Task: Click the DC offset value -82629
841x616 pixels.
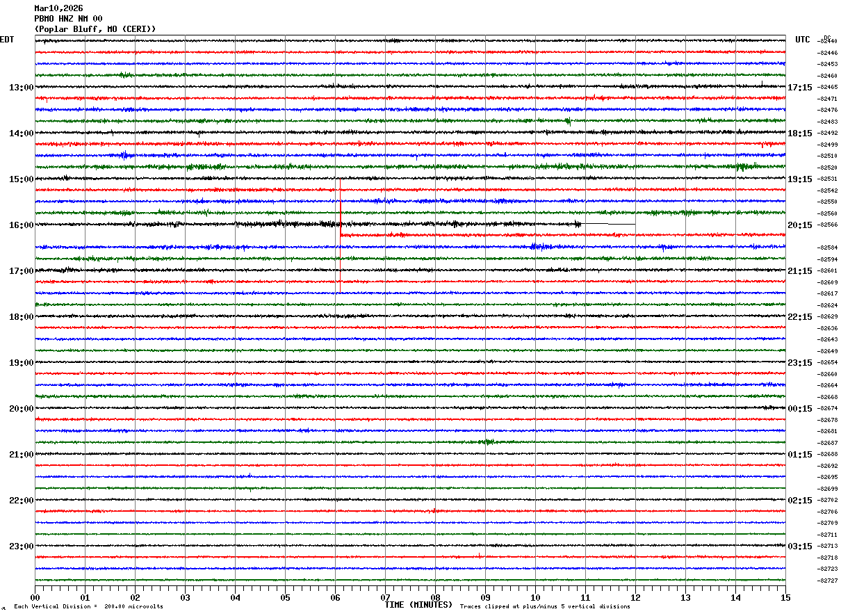Action: tap(828, 316)
